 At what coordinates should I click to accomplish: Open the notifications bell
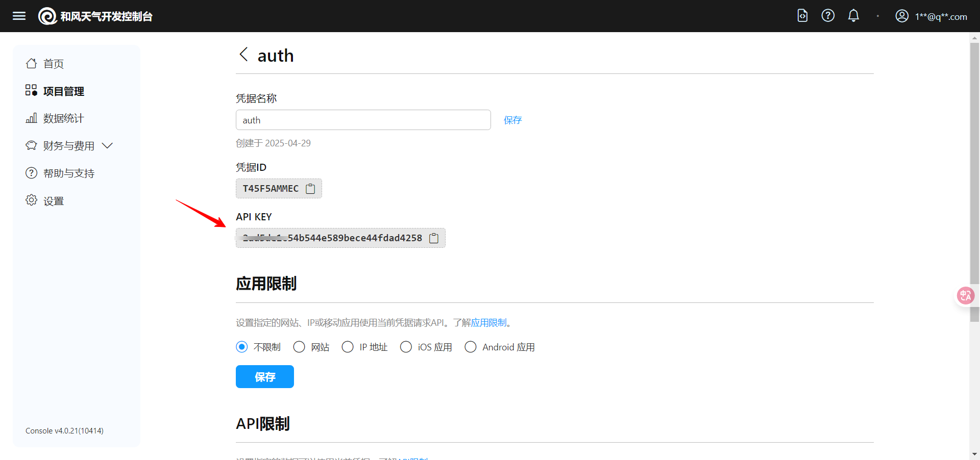[x=853, y=16]
